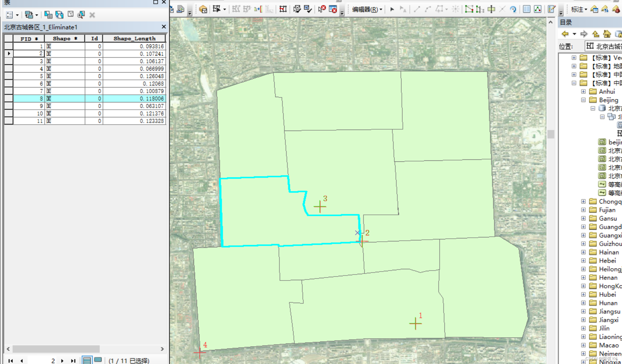This screenshot has width=622, height=364.
Task: Select the Fix Topology Error tool
Action: [x=321, y=9]
